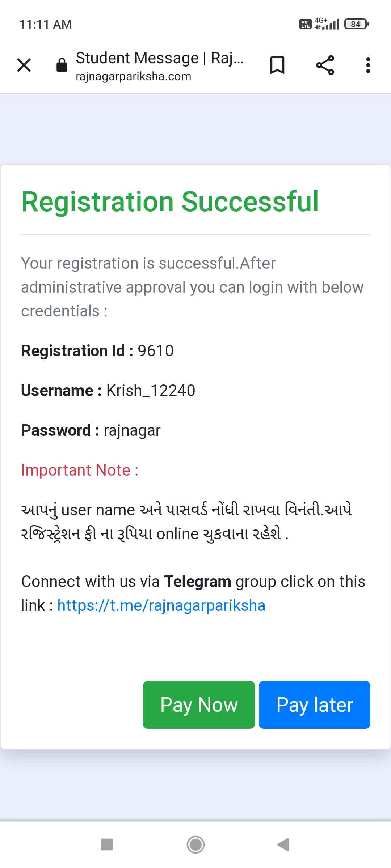Open recent apps with square button
Viewport: 391px width, 868px height.
(x=107, y=844)
